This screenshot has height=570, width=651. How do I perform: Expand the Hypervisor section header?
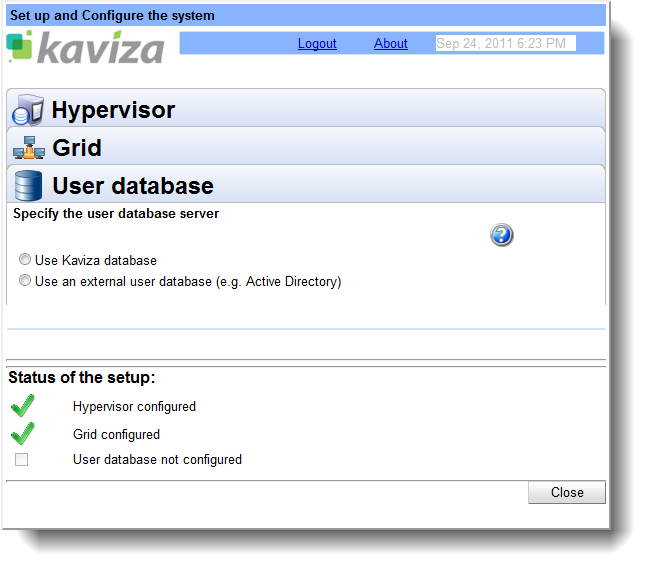(113, 110)
